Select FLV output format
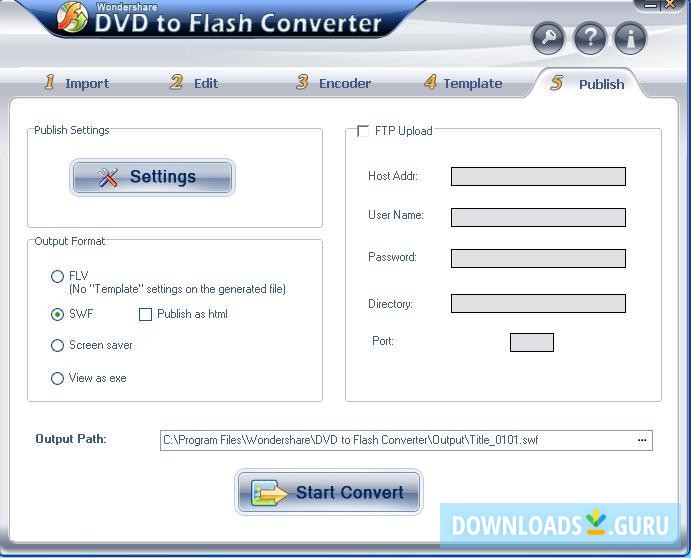The image size is (691, 558). pyautogui.click(x=57, y=276)
